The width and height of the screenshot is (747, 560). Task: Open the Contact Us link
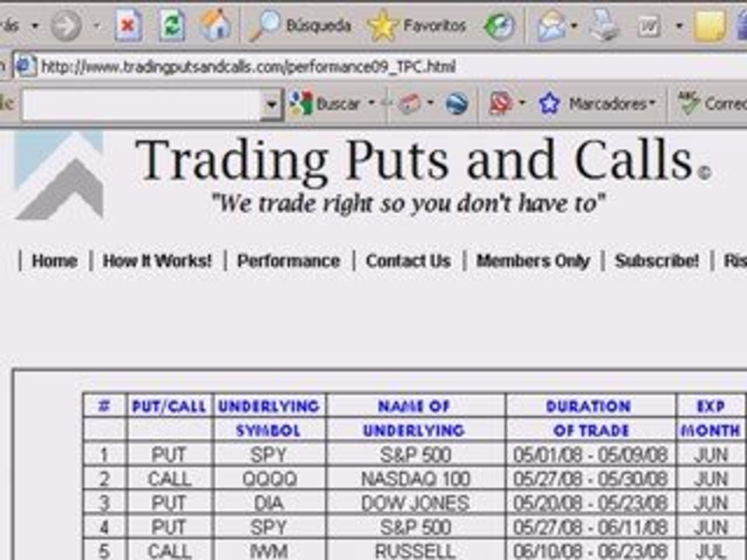pos(409,261)
